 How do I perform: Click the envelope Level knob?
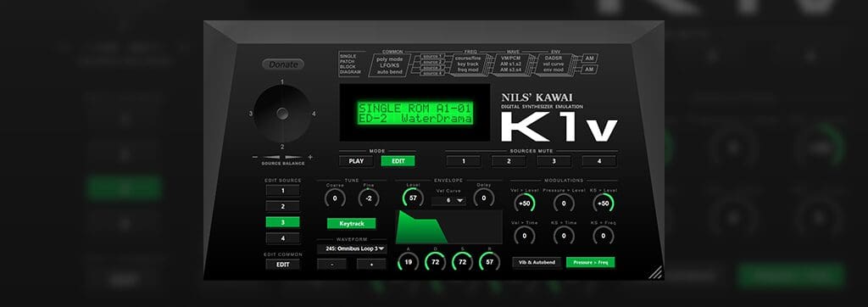(x=413, y=198)
